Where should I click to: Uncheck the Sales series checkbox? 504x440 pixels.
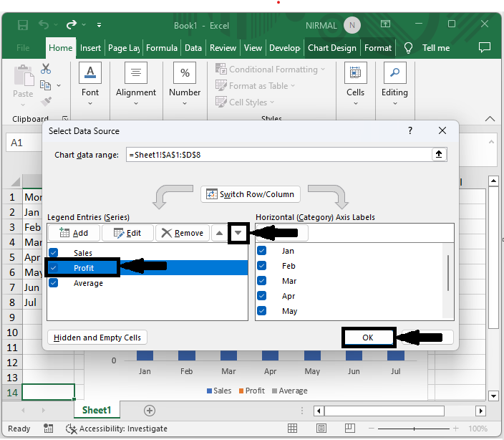[53, 253]
